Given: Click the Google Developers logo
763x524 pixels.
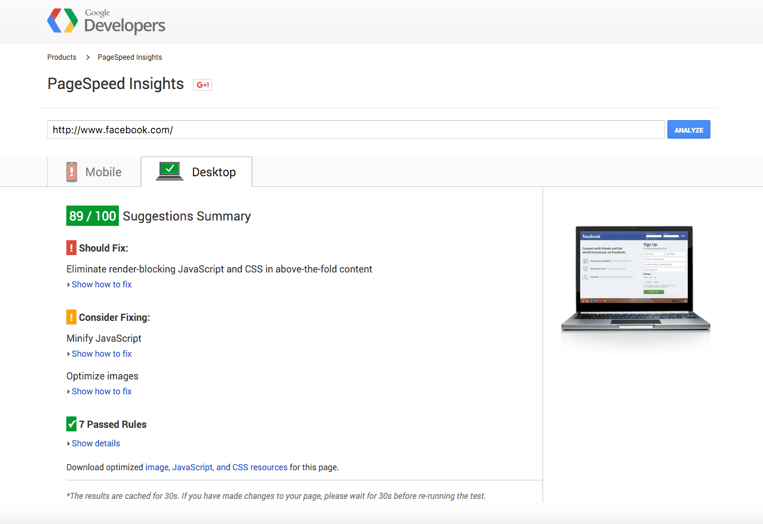Looking at the screenshot, I should tap(106, 21).
